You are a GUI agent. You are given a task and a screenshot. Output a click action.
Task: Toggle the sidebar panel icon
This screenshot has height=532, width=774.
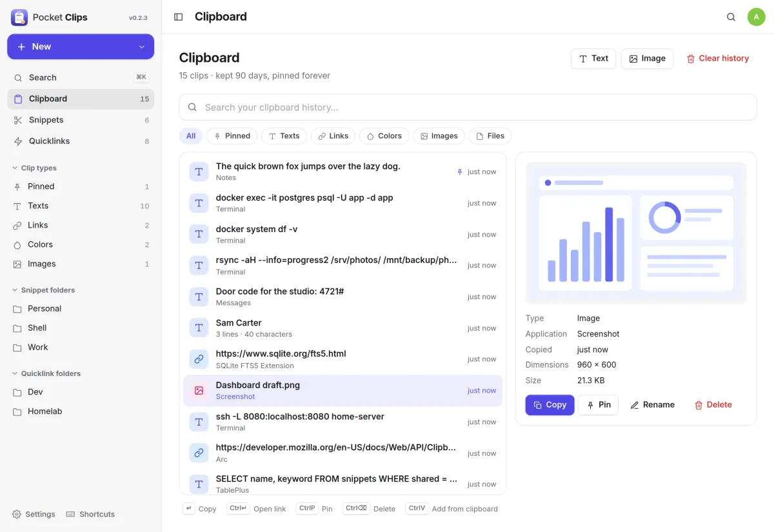point(179,17)
